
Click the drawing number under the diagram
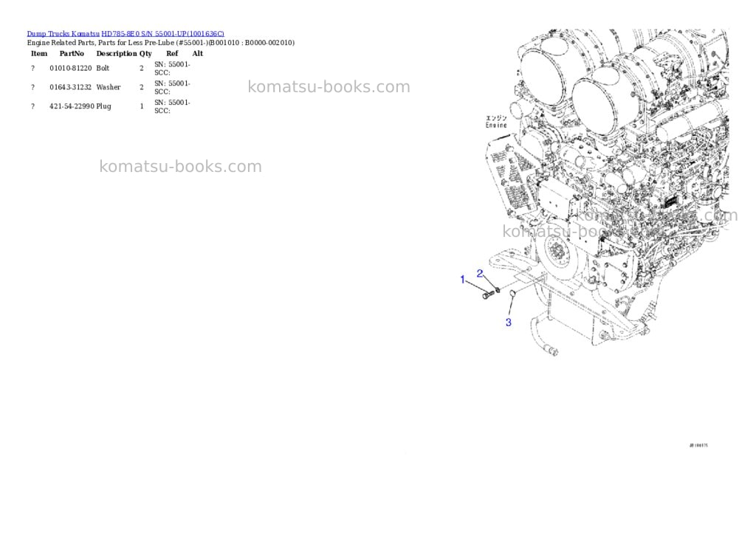click(698, 446)
